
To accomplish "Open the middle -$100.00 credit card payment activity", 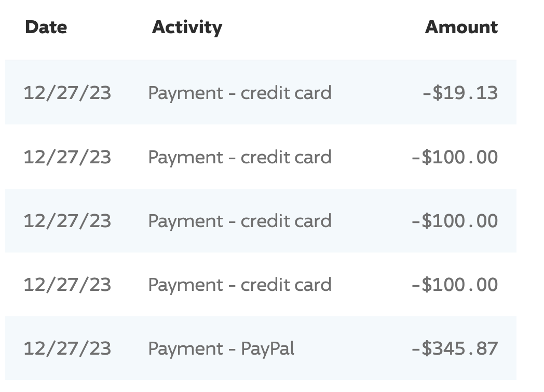I will point(240,221).
